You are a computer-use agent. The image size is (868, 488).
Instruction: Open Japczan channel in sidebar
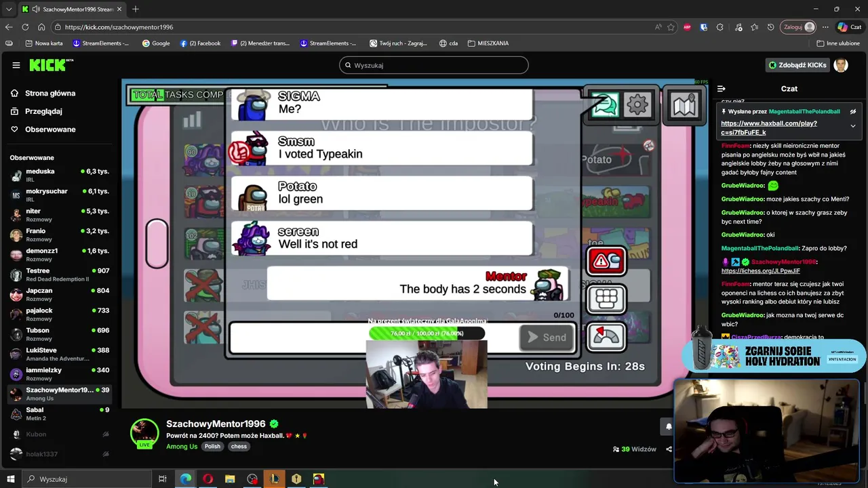click(60, 294)
